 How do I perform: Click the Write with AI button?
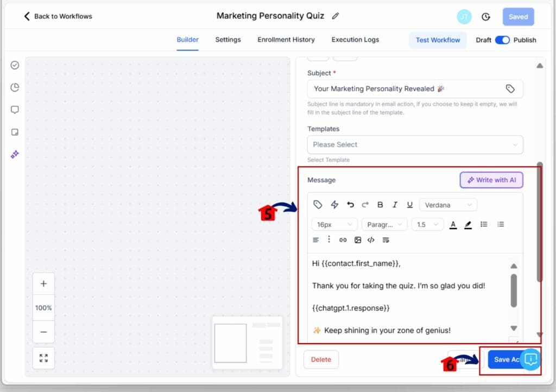coord(491,180)
